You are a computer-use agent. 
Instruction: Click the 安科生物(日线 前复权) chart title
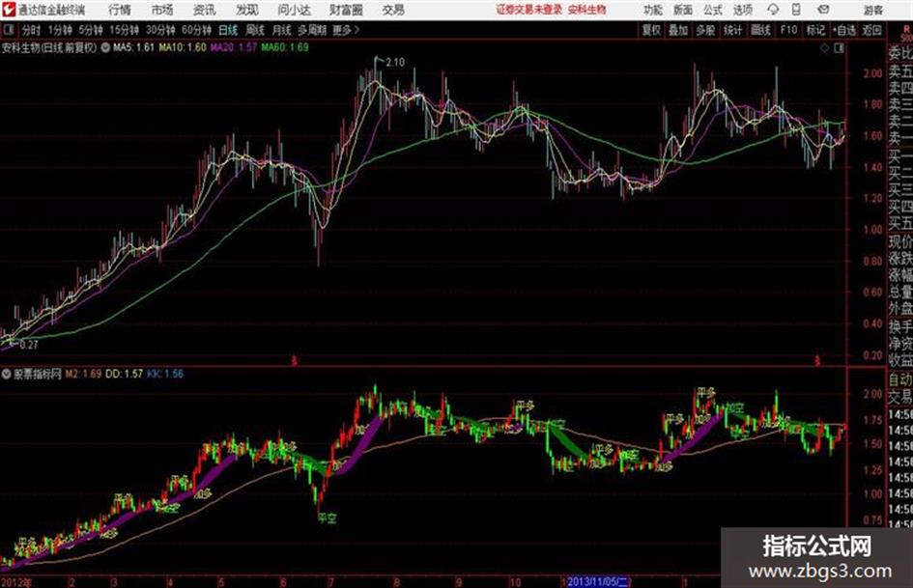point(49,47)
